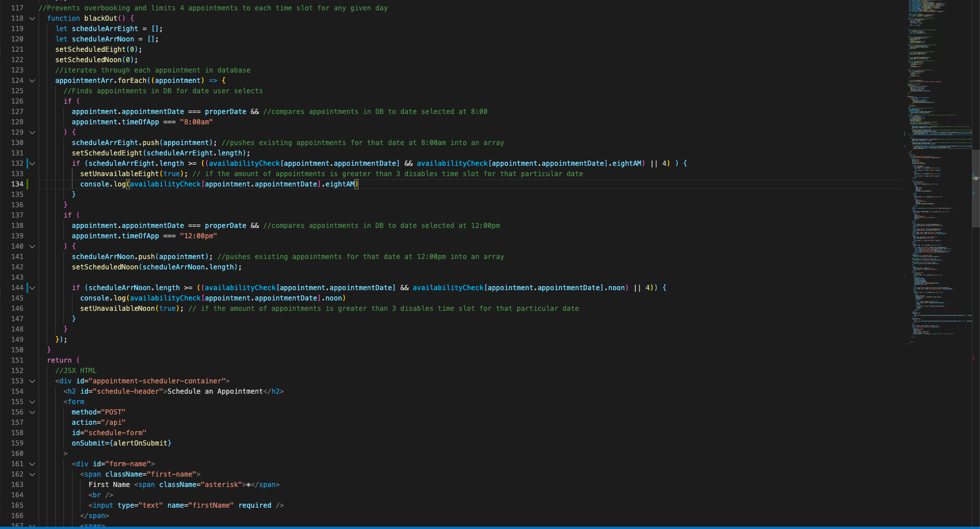Place cursor in "Schedule an Appointment" heading text
This screenshot has height=529, width=980.
click(215, 391)
